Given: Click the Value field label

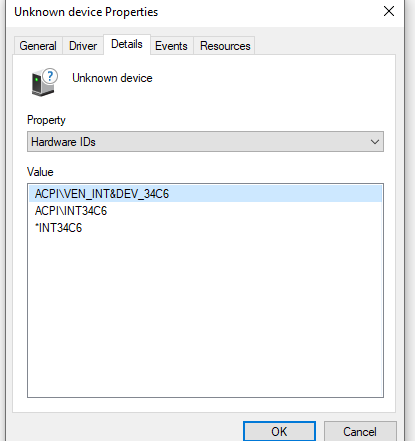Looking at the screenshot, I should 40,172.
